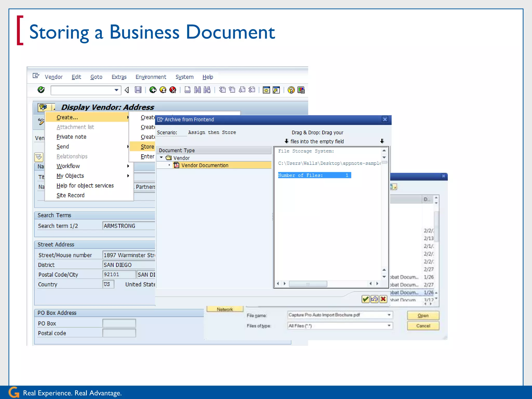
Task: Click the Services for Object icon
Action: pos(43,107)
